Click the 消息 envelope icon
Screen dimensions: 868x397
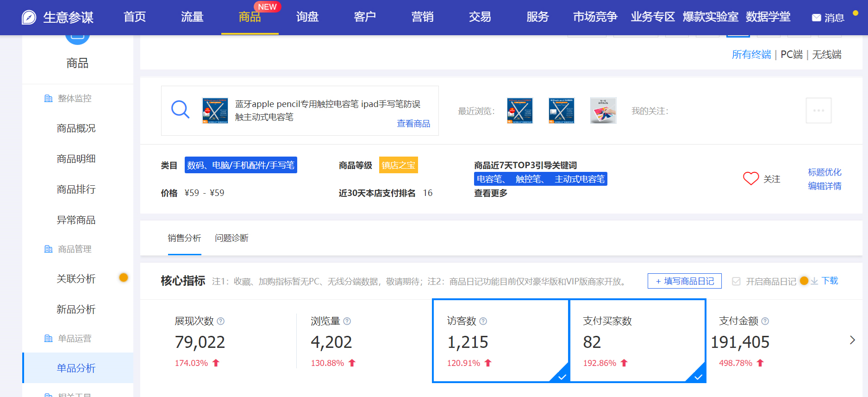tap(816, 18)
